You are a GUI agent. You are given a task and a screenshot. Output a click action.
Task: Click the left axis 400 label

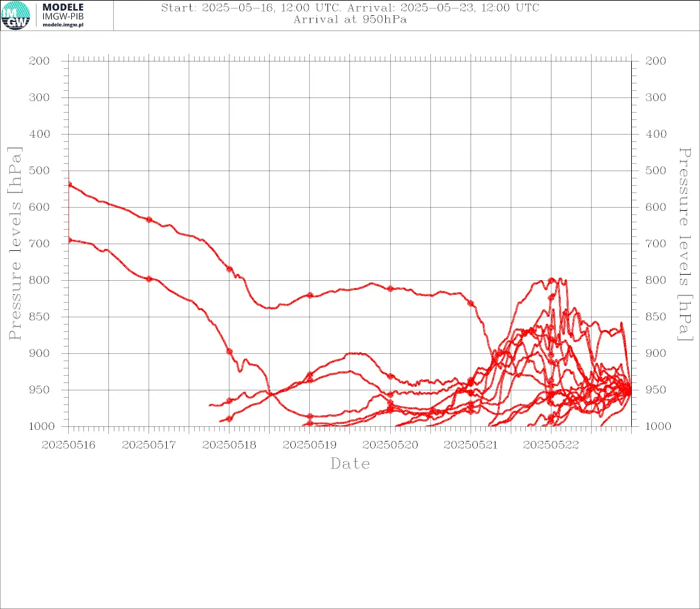40,134
